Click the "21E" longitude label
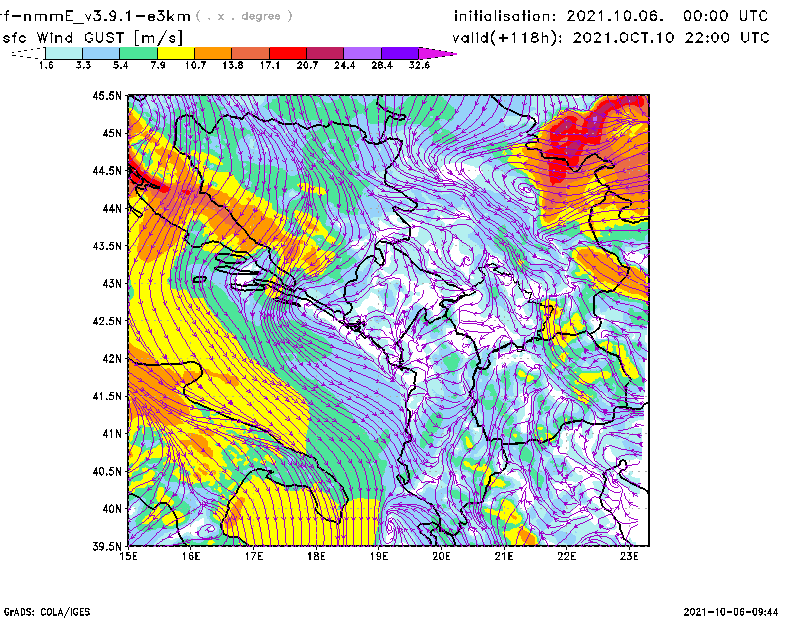The image size is (800, 618). pyautogui.click(x=504, y=556)
